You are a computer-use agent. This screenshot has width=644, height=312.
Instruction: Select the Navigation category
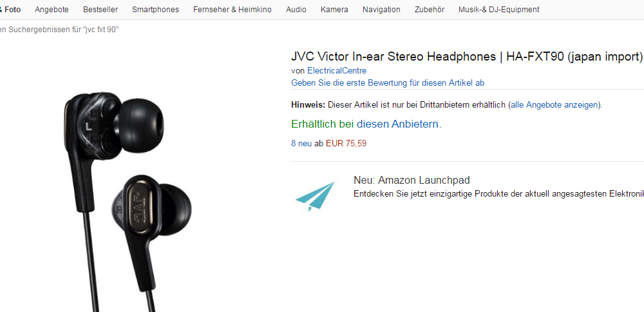pos(381,10)
